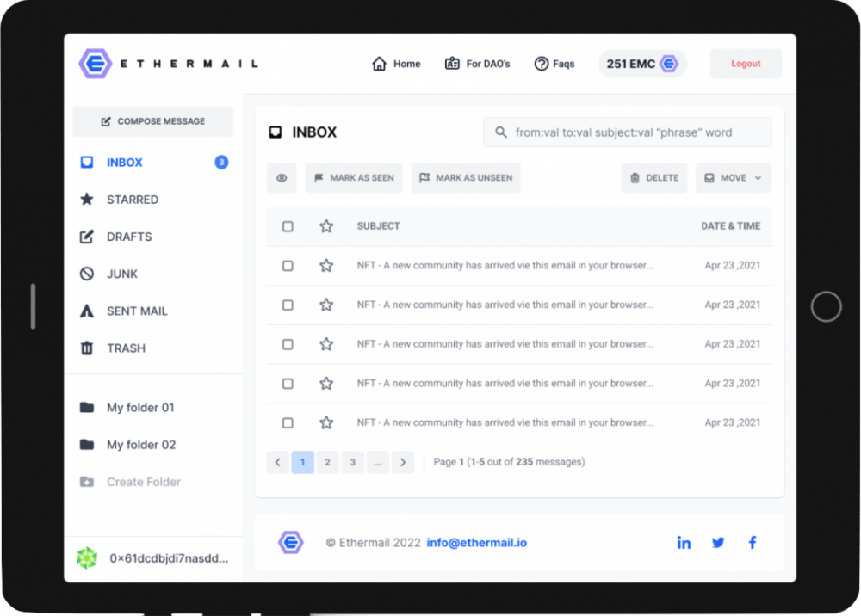Select page 1 in pagination
Image resolution: width=861 pixels, height=616 pixels.
(302, 462)
